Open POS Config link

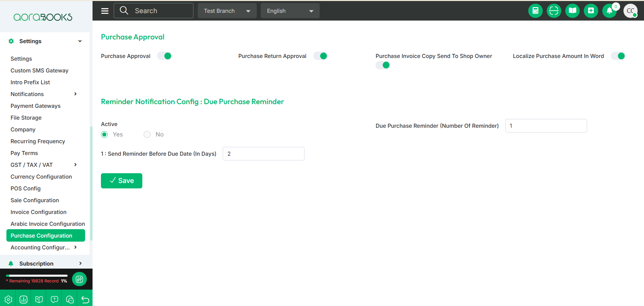pos(26,188)
